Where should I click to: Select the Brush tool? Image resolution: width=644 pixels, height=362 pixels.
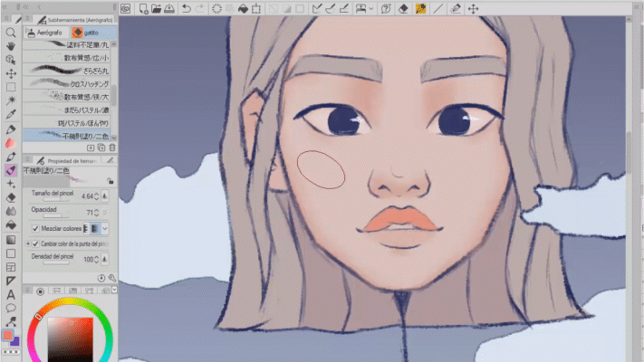pyautogui.click(x=11, y=157)
